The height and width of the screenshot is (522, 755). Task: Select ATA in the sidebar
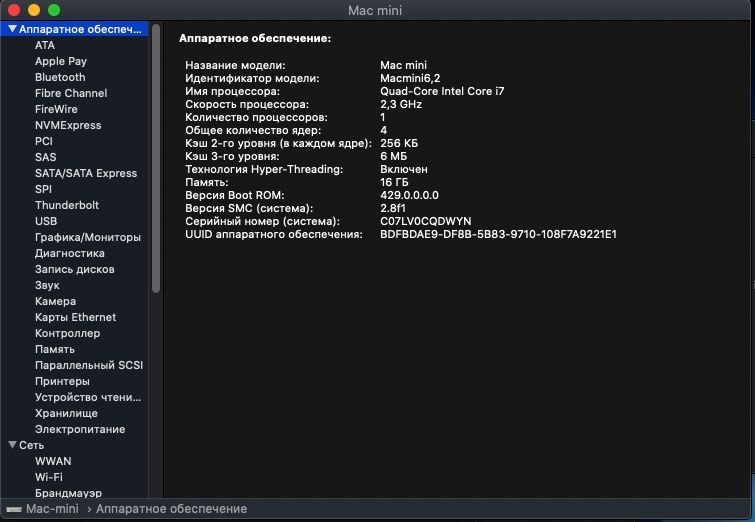(45, 45)
